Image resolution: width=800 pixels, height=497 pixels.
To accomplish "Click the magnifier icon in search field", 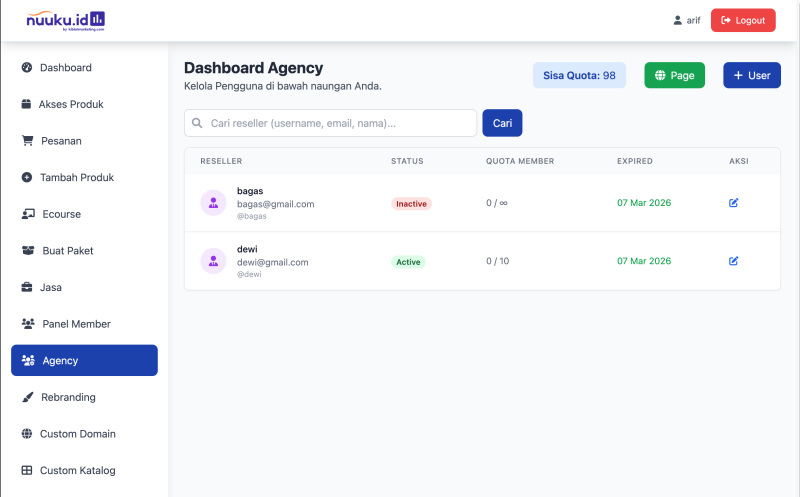I will pos(197,124).
